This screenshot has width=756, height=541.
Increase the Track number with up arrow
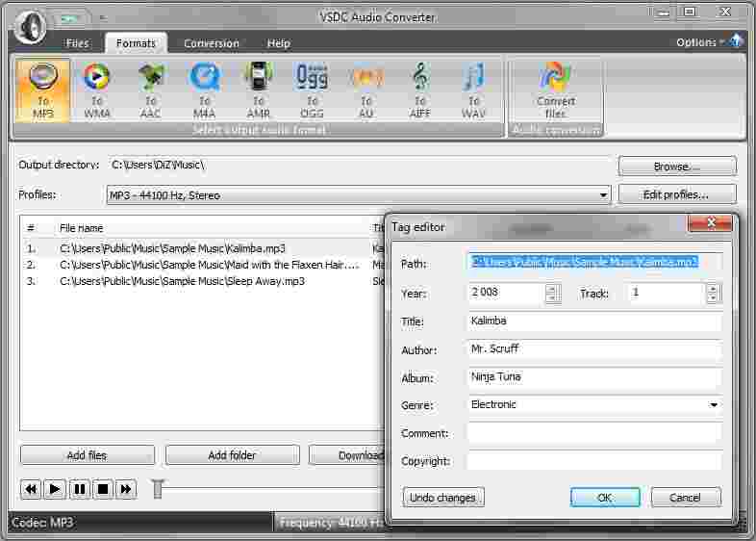pyautogui.click(x=713, y=289)
